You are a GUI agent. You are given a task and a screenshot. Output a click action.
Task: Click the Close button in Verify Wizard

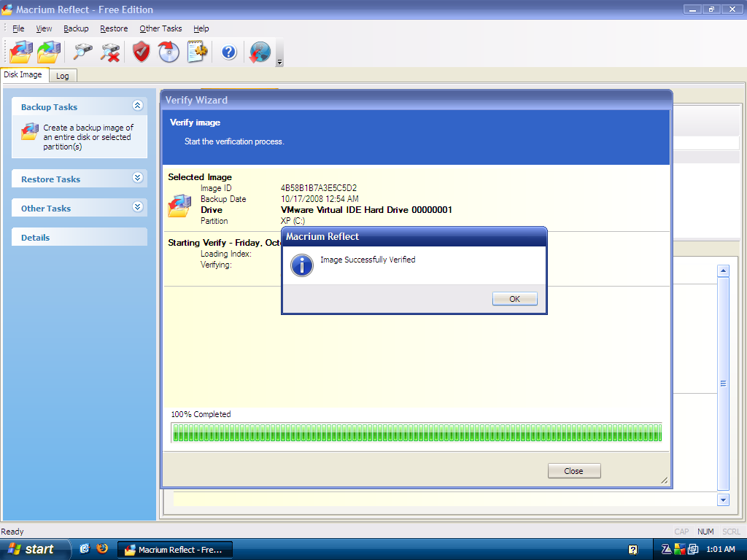pos(574,470)
